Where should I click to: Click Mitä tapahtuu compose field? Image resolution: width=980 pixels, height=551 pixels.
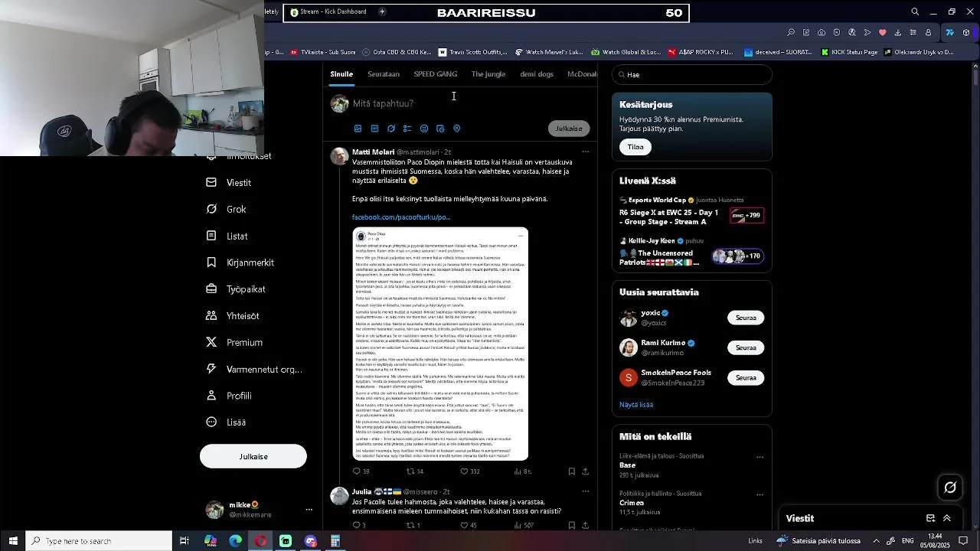pyautogui.click(x=383, y=103)
